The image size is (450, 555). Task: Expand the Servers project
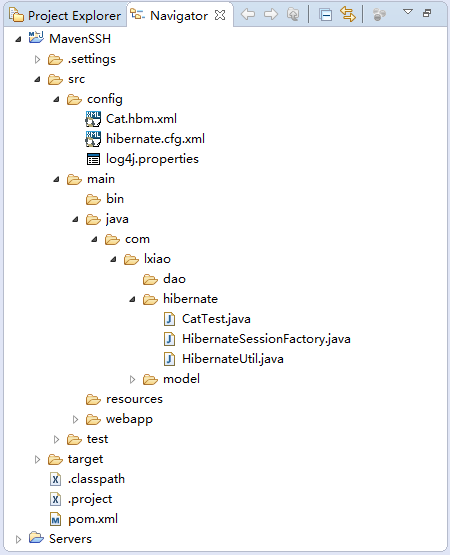click(x=18, y=539)
